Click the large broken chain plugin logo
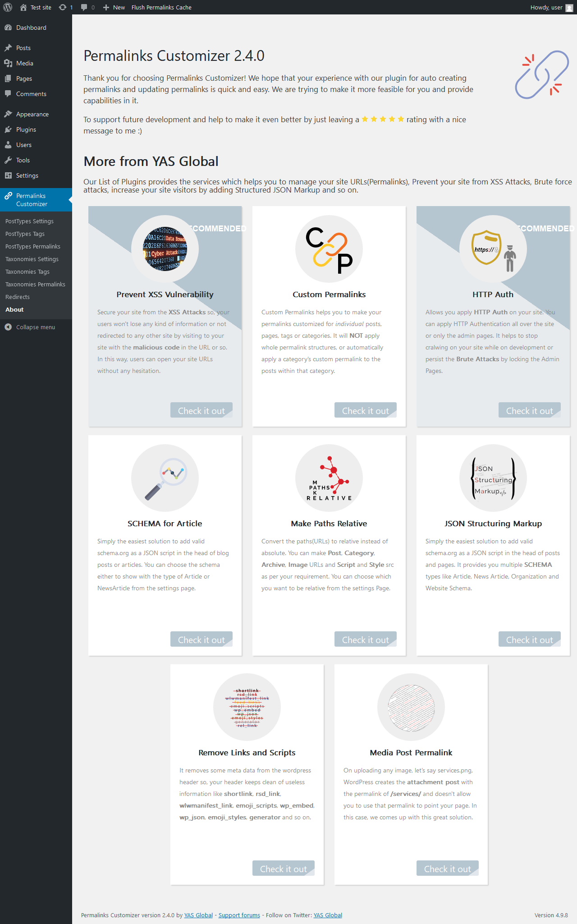577x924 pixels. [x=542, y=74]
